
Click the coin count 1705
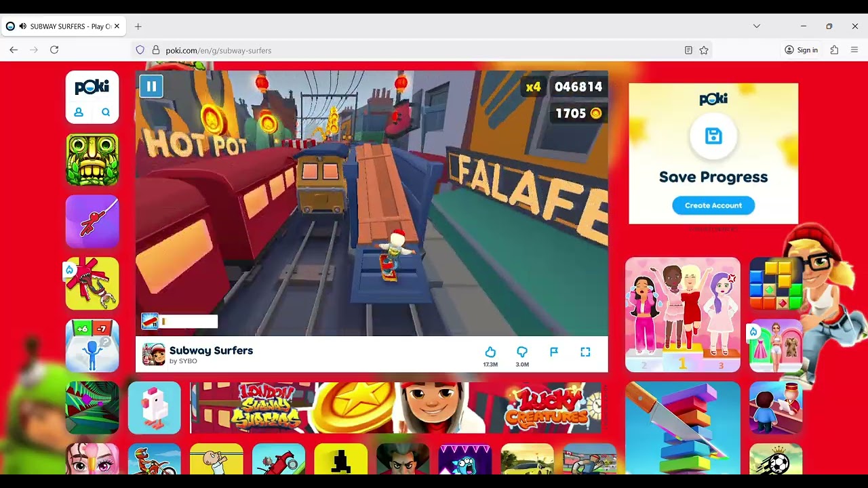click(x=578, y=113)
